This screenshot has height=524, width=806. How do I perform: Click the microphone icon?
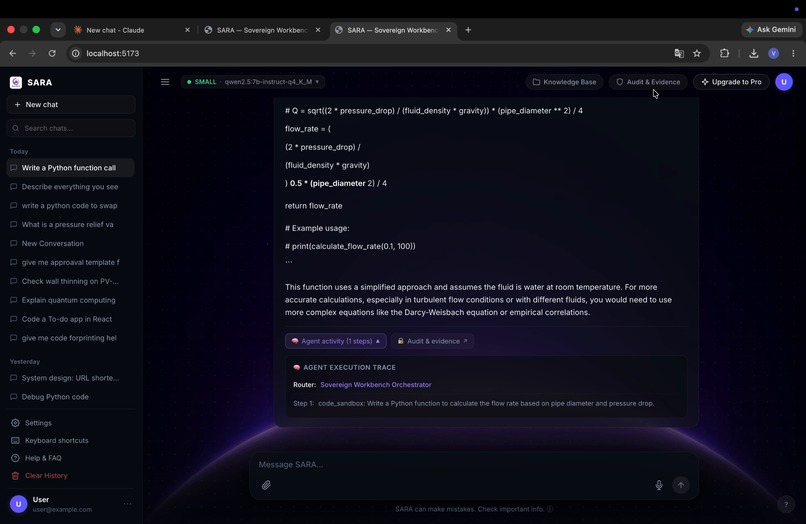tap(659, 485)
